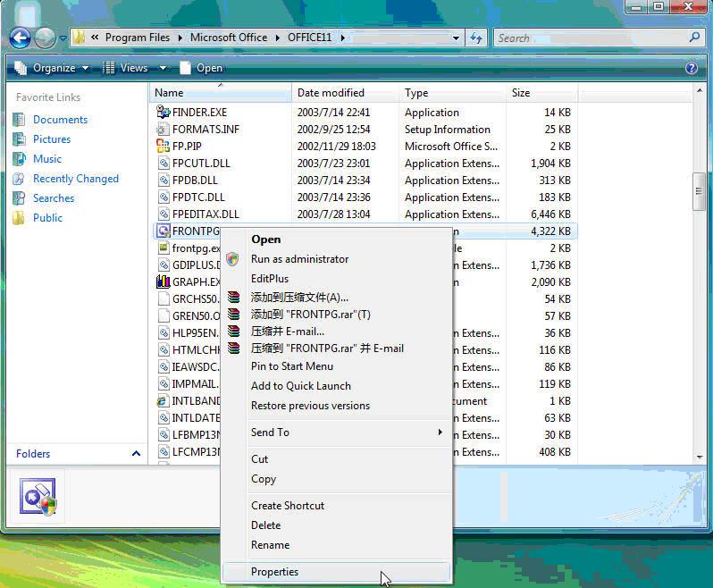The width and height of the screenshot is (713, 588).
Task: Click the OFFICE11 breadcrumb
Action: click(x=309, y=38)
